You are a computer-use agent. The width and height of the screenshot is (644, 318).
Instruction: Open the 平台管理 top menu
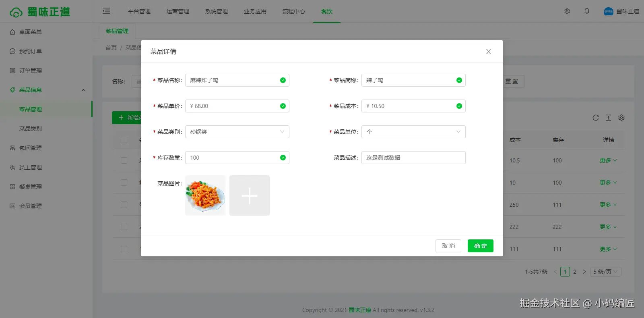click(x=139, y=11)
